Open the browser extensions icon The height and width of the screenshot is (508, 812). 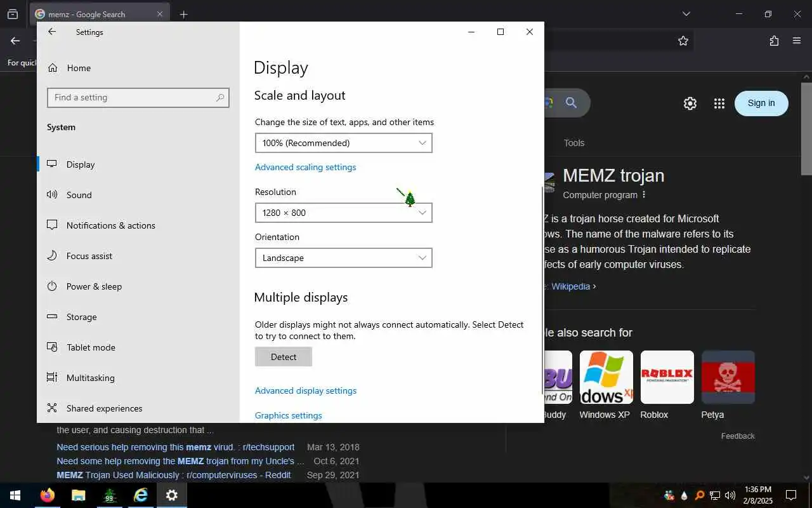pyautogui.click(x=774, y=41)
